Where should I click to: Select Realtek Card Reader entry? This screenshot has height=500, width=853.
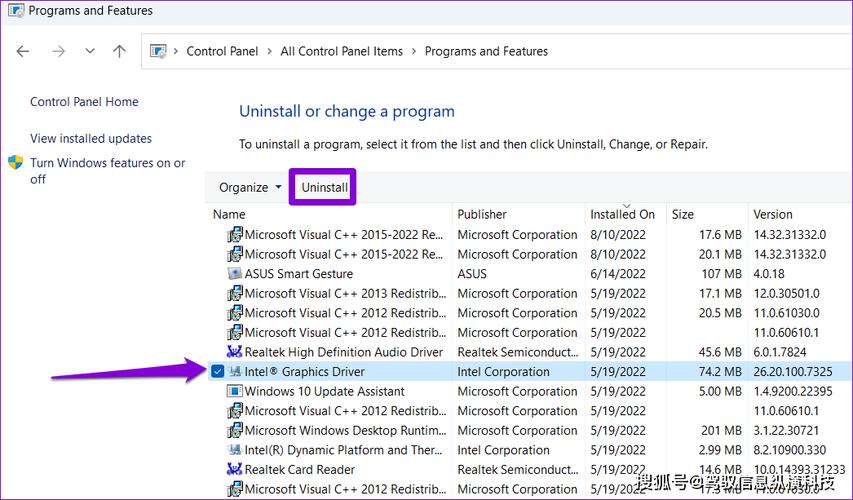coord(299,470)
